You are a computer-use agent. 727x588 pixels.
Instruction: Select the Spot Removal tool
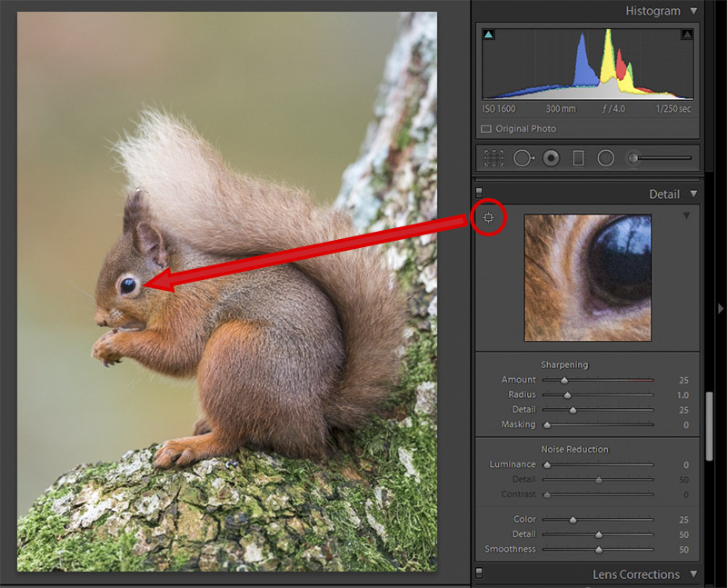pyautogui.click(x=523, y=157)
